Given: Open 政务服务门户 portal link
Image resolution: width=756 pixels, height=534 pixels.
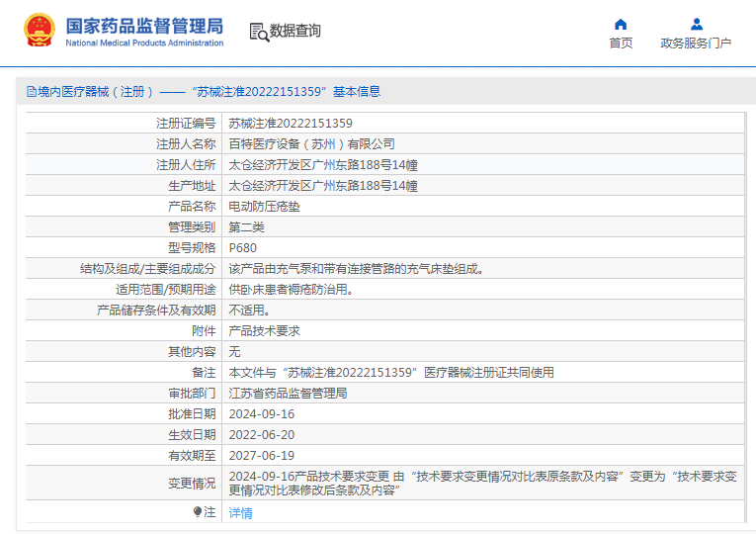Looking at the screenshot, I should pos(696,44).
